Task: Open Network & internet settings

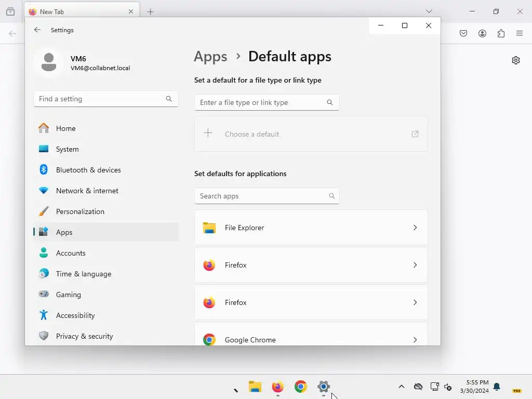Action: click(106, 191)
